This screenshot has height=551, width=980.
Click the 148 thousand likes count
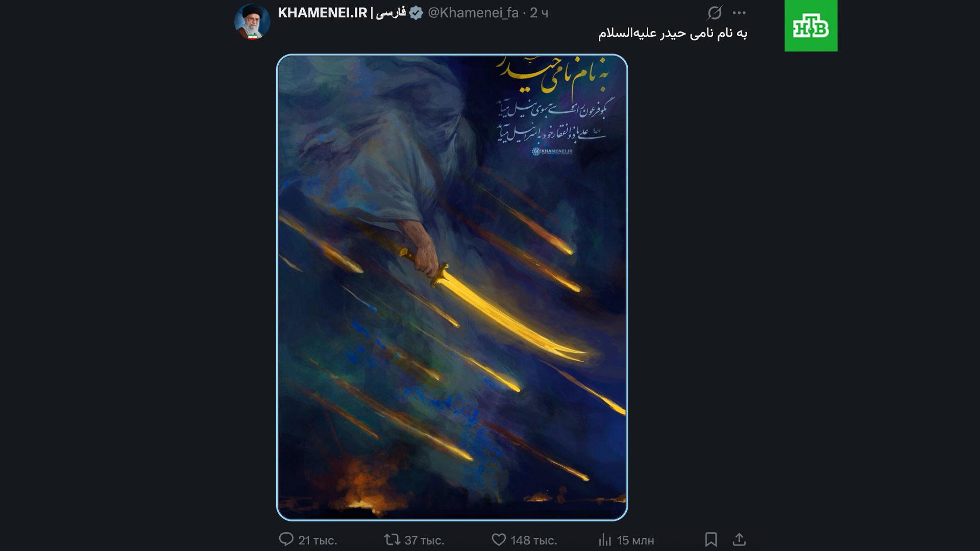pyautogui.click(x=534, y=540)
